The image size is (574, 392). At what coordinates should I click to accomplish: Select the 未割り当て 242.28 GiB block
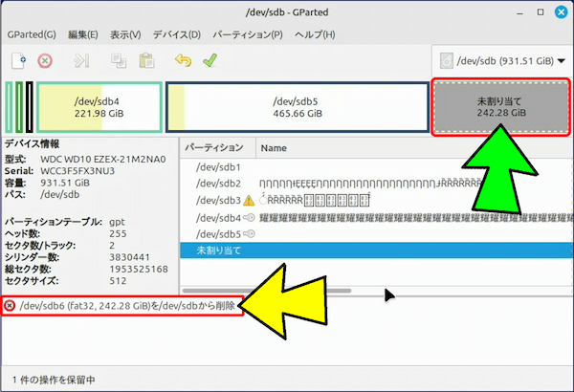click(x=500, y=106)
